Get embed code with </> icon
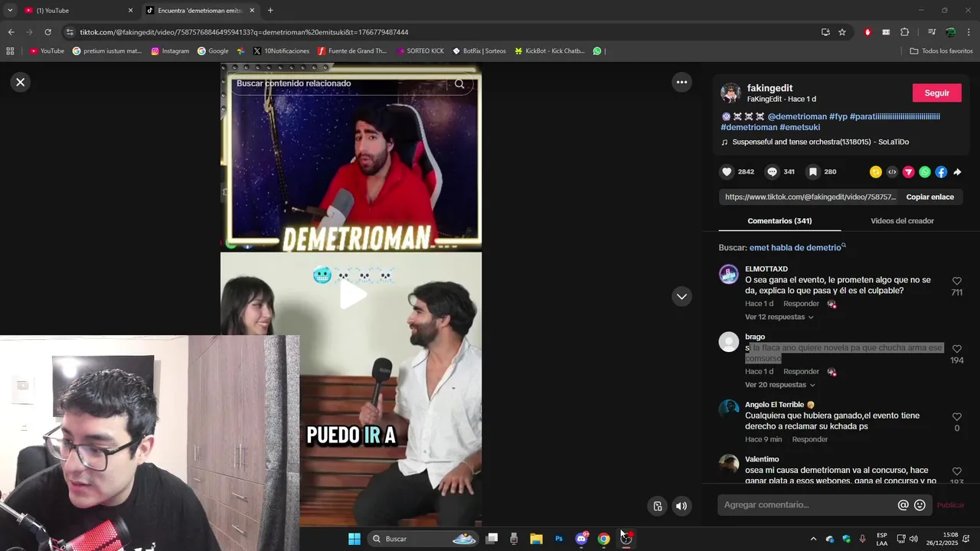The image size is (980, 551). point(892,172)
